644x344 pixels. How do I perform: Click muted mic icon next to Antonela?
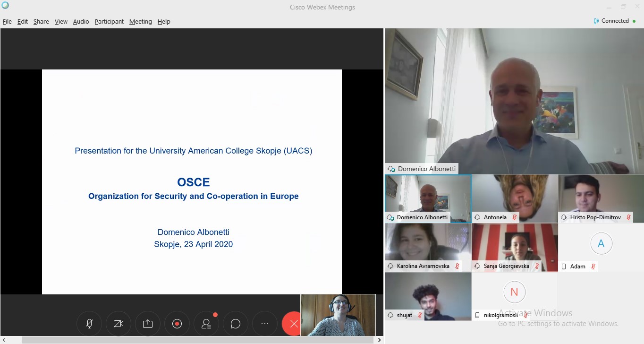tap(515, 217)
